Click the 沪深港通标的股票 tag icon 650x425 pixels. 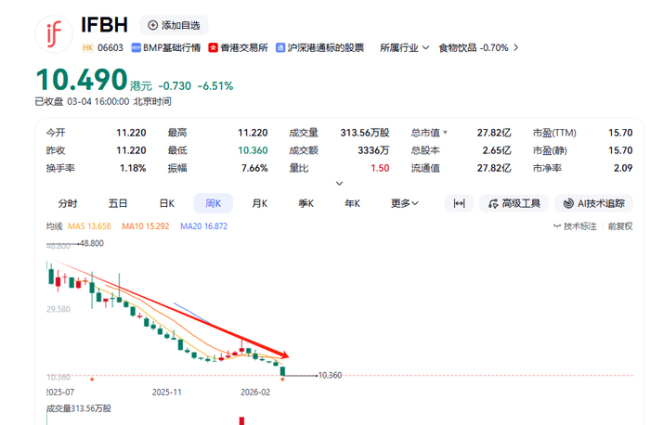tap(281, 48)
